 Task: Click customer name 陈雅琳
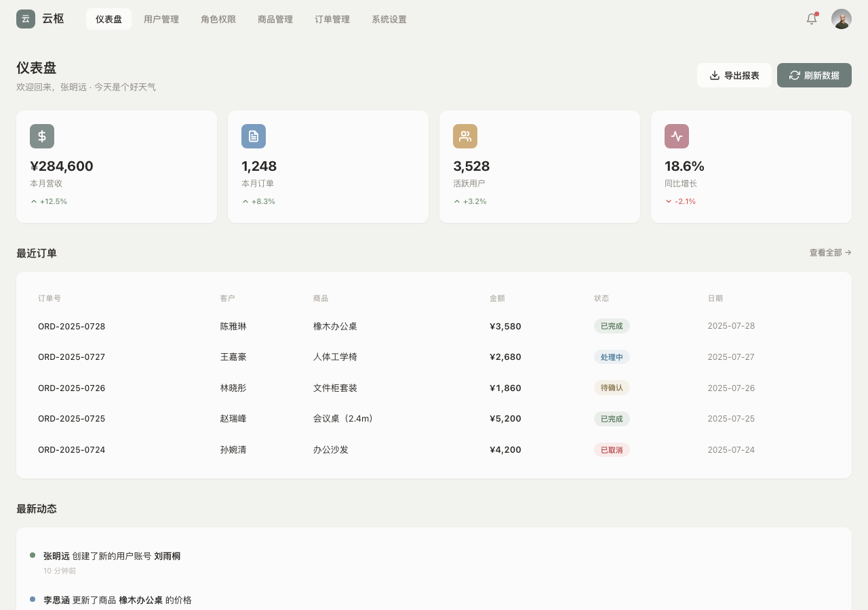pyautogui.click(x=233, y=326)
